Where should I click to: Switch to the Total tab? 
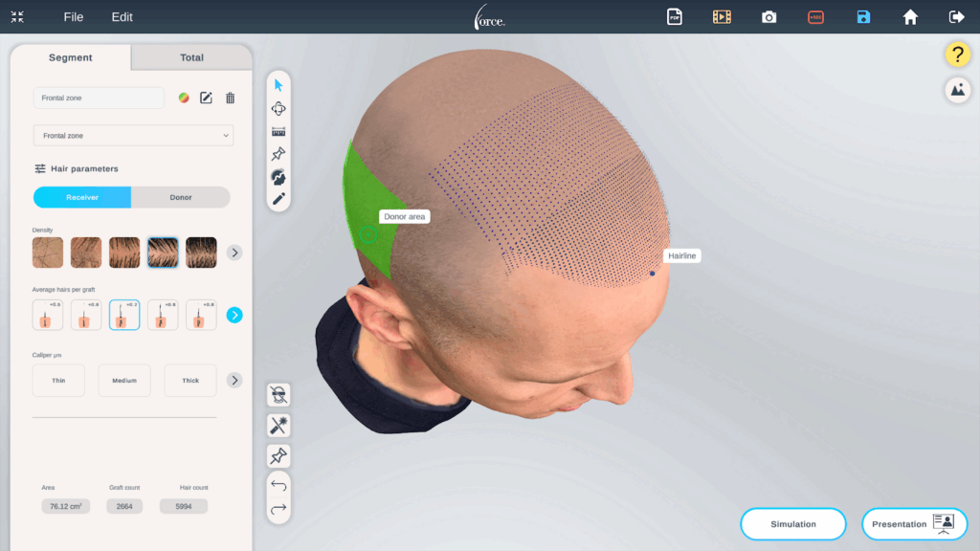coord(190,57)
